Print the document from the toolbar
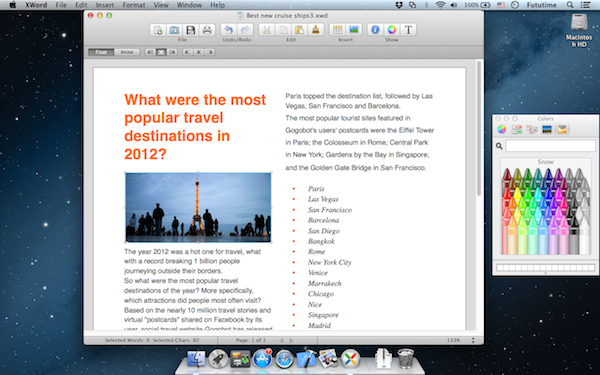 tap(207, 30)
